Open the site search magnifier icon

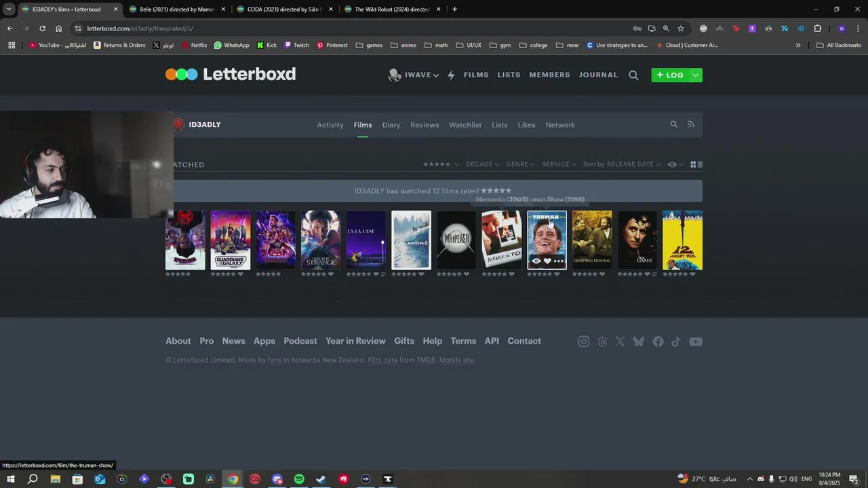(x=633, y=75)
